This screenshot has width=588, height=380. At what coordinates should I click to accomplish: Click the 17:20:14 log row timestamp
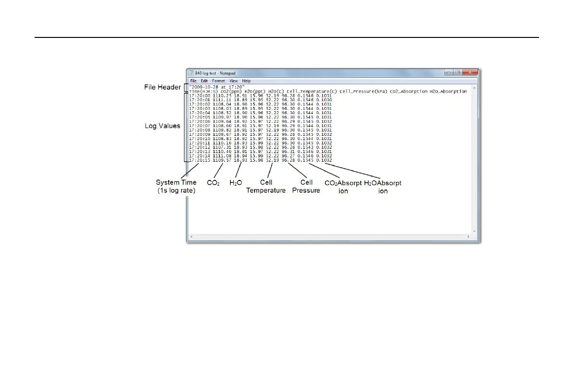tap(200, 155)
